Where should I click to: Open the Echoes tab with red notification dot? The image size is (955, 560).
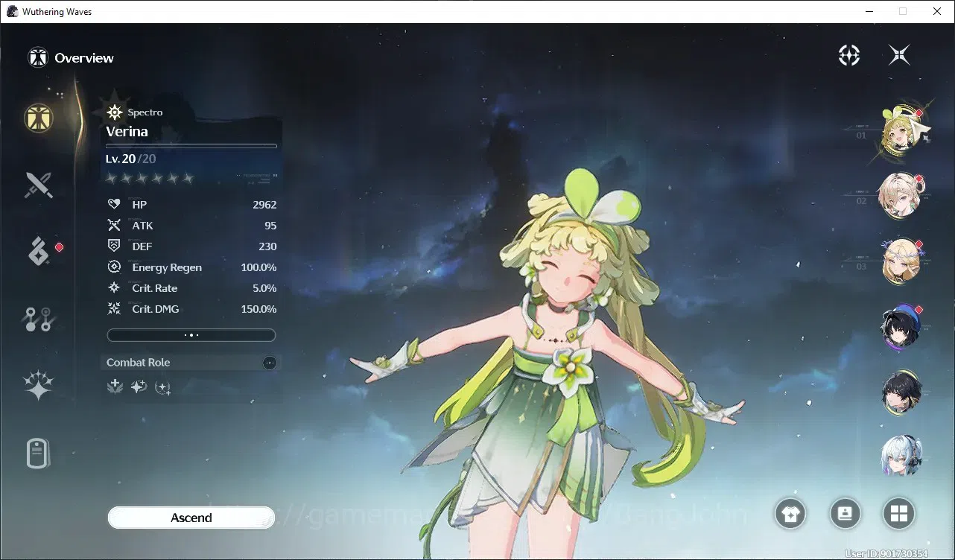pos(39,252)
